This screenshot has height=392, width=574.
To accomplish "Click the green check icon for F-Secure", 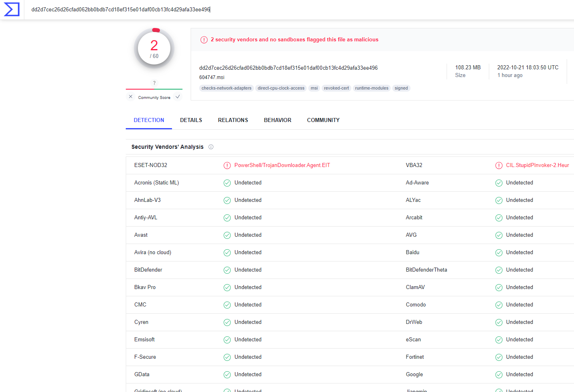I will (x=227, y=357).
